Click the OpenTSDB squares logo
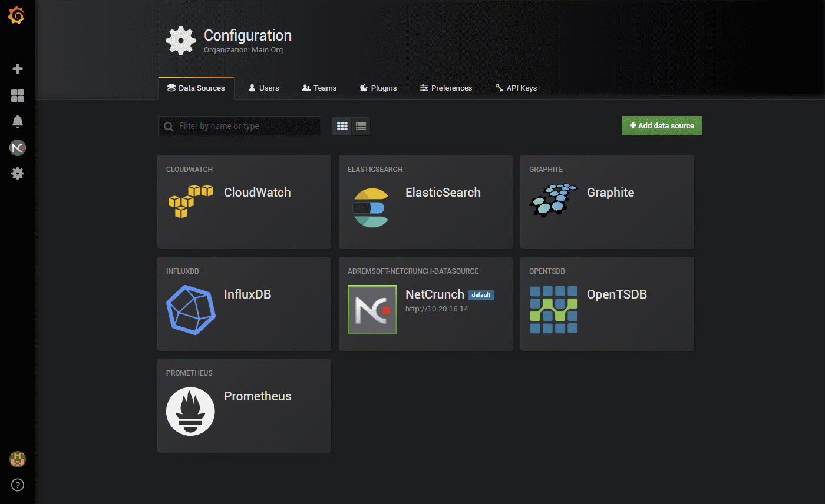 pyautogui.click(x=554, y=310)
